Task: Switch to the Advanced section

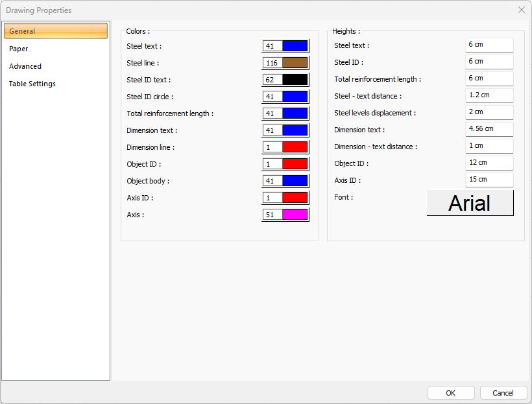Action: coord(25,66)
